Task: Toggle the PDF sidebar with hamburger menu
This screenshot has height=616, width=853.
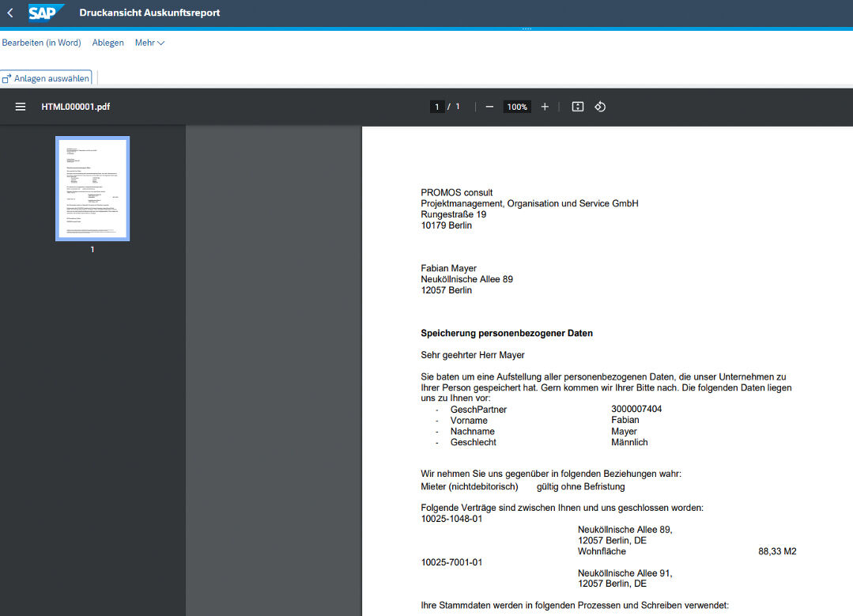Action: click(x=21, y=107)
